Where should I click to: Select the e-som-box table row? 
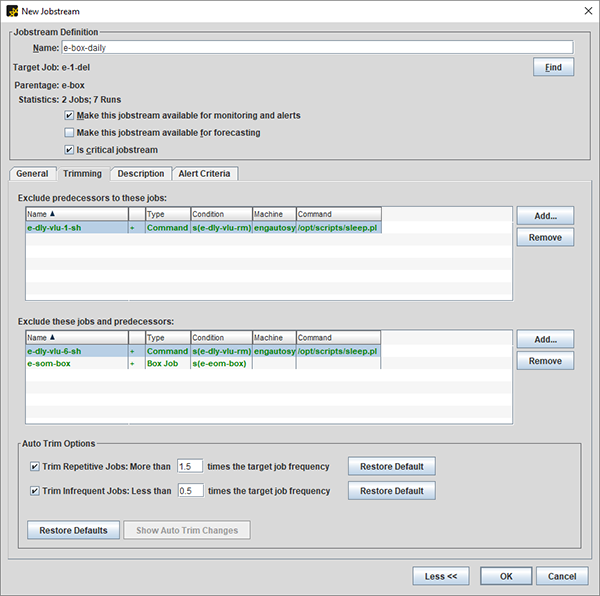[x=75, y=364]
